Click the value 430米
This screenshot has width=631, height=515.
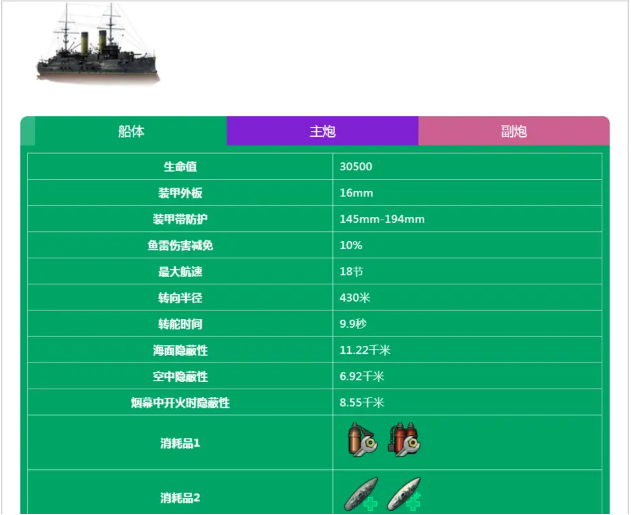pos(355,298)
